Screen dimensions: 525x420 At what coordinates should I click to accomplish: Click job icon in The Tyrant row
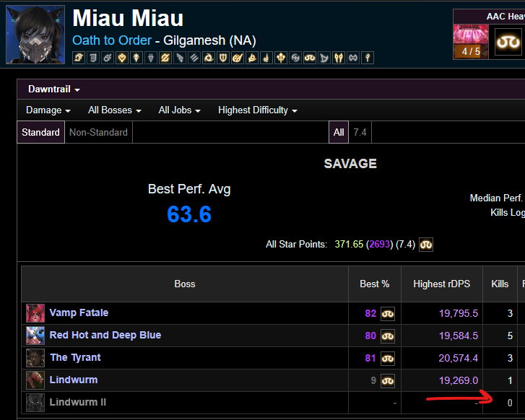tap(388, 359)
